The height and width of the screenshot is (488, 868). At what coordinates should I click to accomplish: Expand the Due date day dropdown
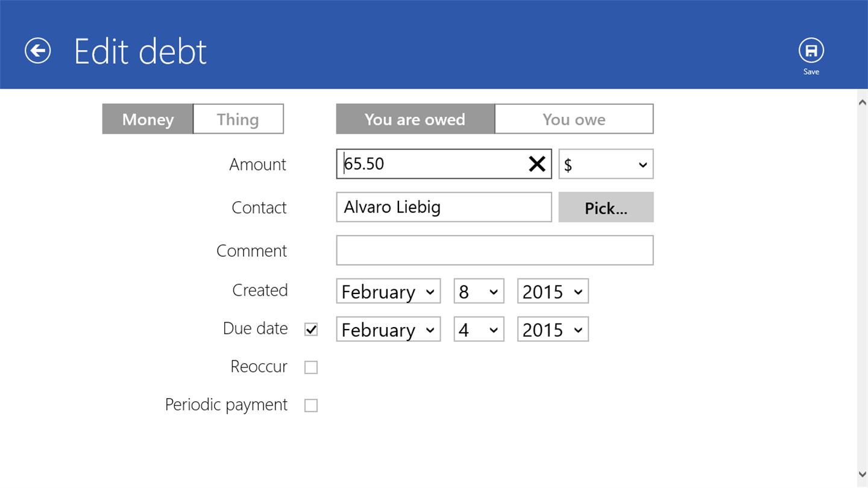point(479,330)
